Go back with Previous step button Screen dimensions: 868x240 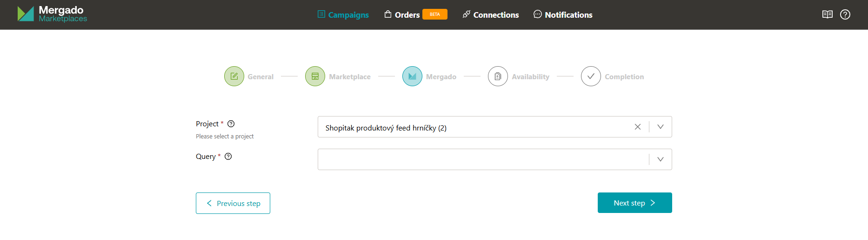pos(233,203)
